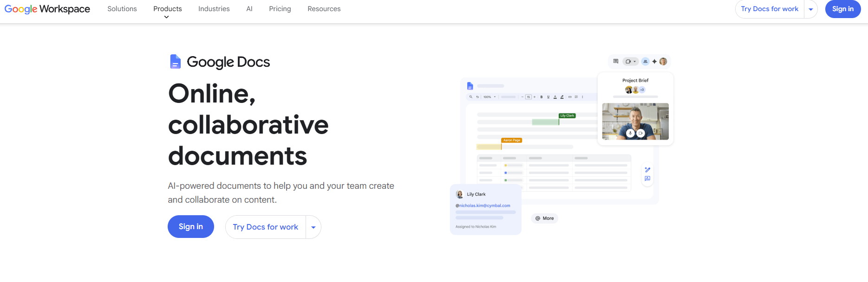868x282 pixels.
Task: Click the undo arrow in mock toolbar
Action: coord(477,97)
